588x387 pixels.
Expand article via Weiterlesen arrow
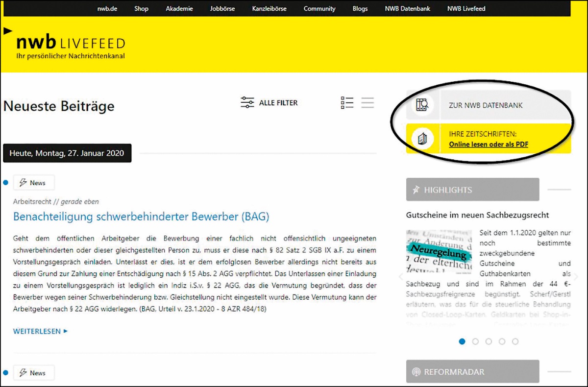[66, 332]
